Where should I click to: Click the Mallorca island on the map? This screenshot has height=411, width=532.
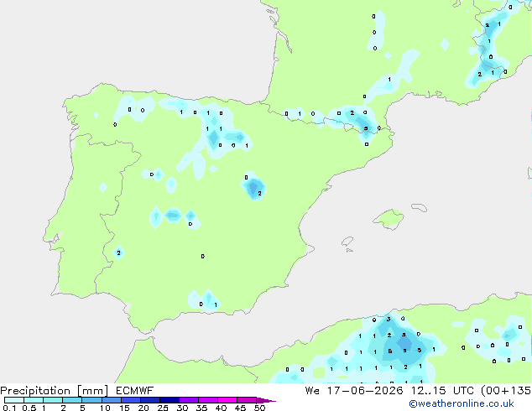[x=389, y=219]
